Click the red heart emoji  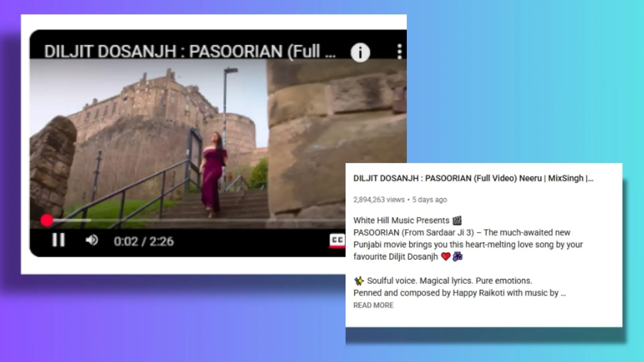(x=445, y=257)
